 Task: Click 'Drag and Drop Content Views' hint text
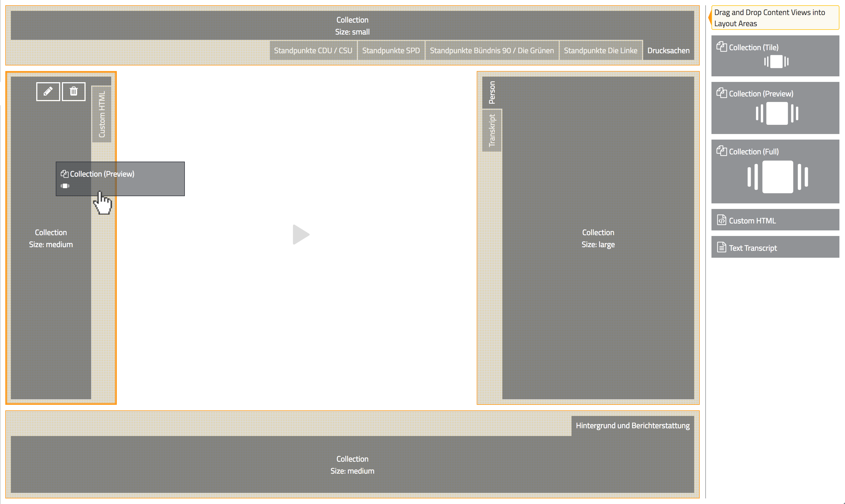769,18
